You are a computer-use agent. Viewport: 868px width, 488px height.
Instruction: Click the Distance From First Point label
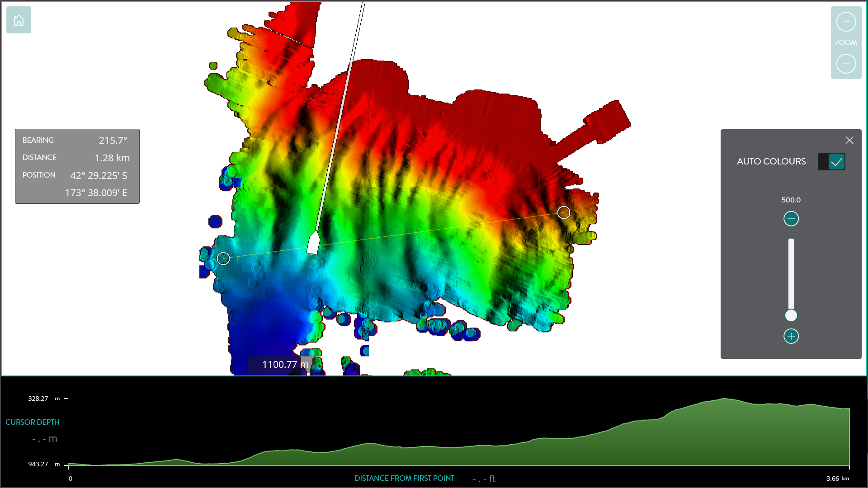click(404, 478)
